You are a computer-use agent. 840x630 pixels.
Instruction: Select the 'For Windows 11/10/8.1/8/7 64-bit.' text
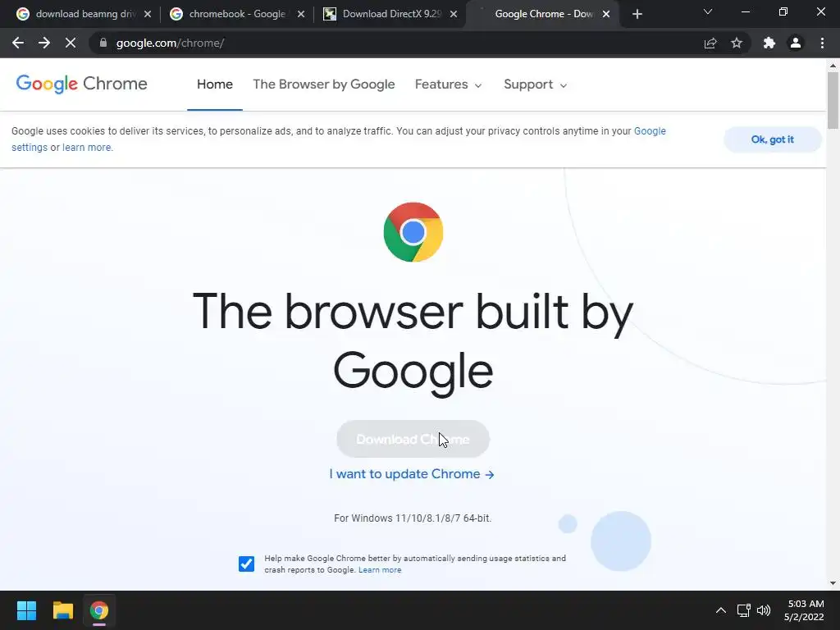pos(413,518)
